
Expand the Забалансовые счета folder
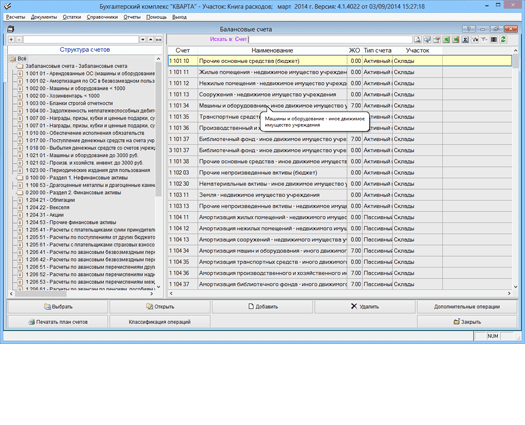pyautogui.click(x=20, y=66)
